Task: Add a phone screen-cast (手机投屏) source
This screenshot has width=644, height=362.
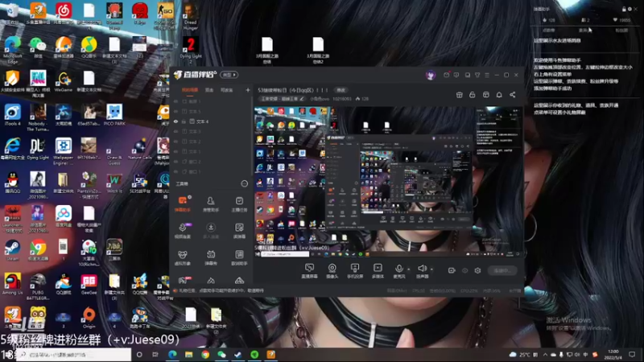Action: click(354, 271)
